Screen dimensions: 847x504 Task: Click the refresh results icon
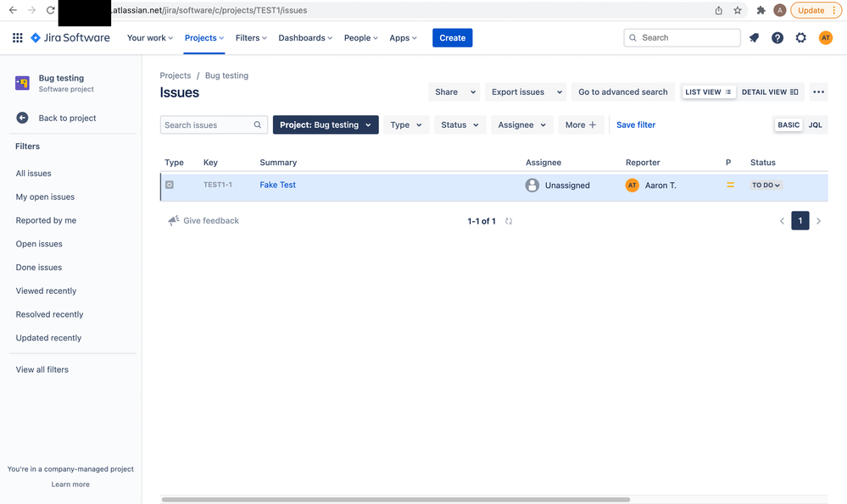[x=509, y=221]
